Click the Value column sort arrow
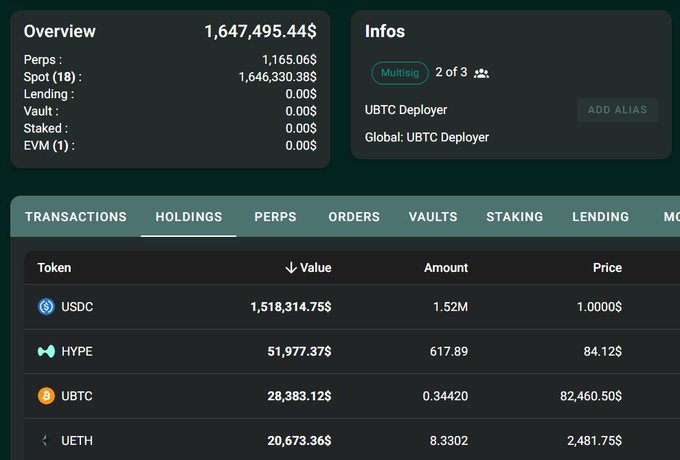 [x=291, y=268]
